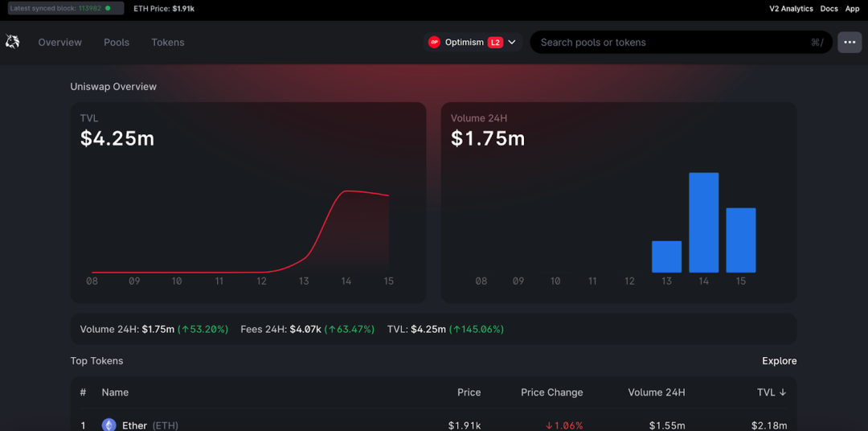Sort tokens by the TVL column
Screen dimensions: 868x431
point(771,392)
